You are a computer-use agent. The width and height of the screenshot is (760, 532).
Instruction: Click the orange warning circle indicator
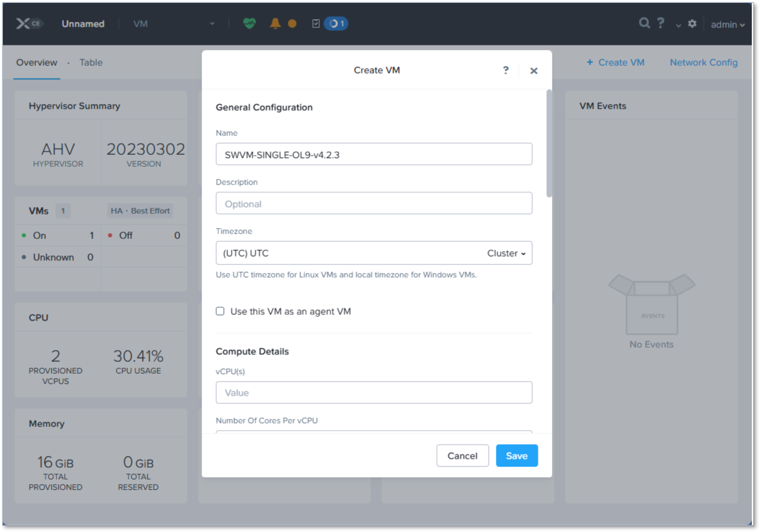click(x=292, y=24)
